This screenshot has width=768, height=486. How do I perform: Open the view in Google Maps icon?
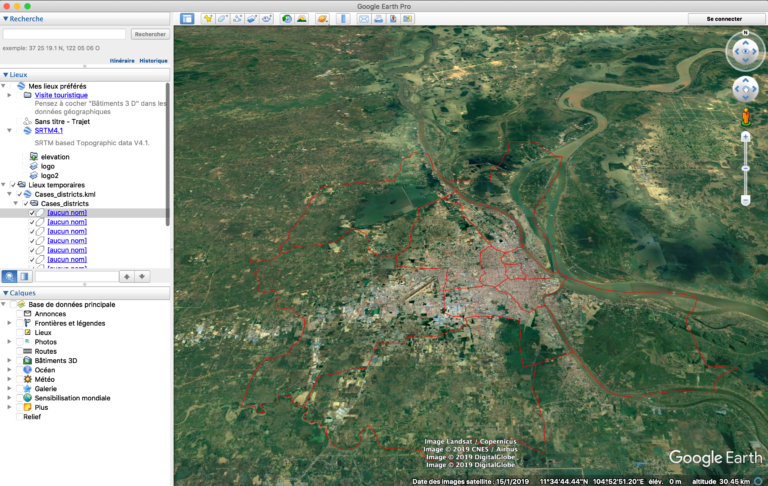pyautogui.click(x=408, y=19)
